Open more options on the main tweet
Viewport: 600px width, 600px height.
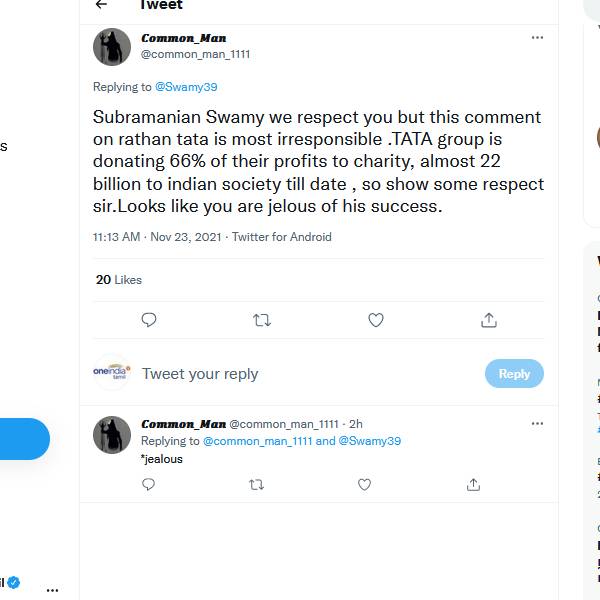(537, 38)
